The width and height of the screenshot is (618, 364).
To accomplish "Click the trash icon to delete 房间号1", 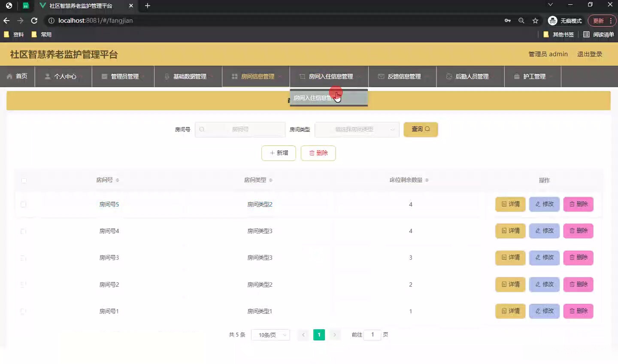I will pos(573,311).
